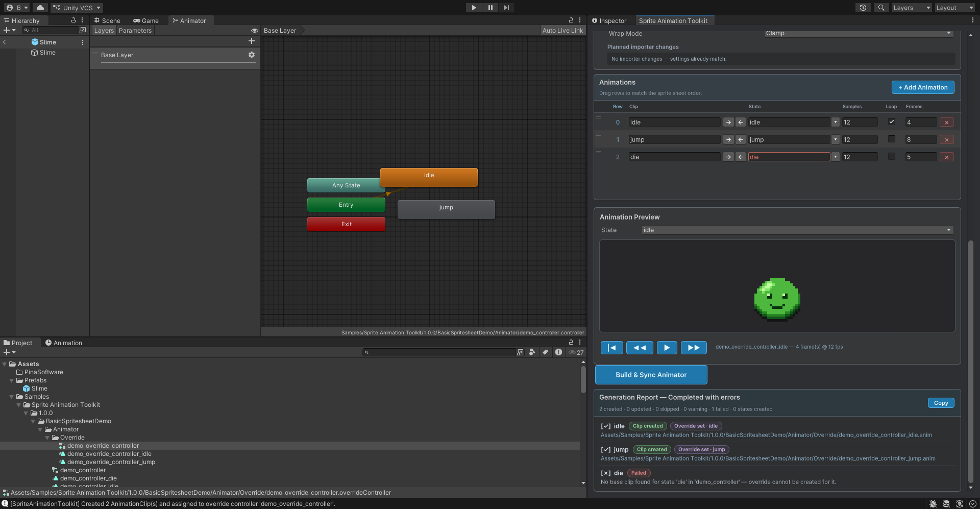Search by label tag in Project panel
The image size is (980, 509).
546,352
